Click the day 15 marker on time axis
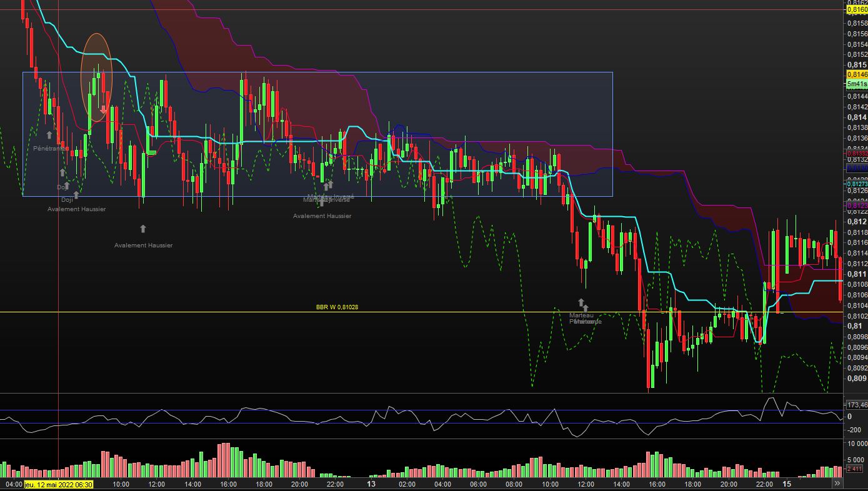 787,484
